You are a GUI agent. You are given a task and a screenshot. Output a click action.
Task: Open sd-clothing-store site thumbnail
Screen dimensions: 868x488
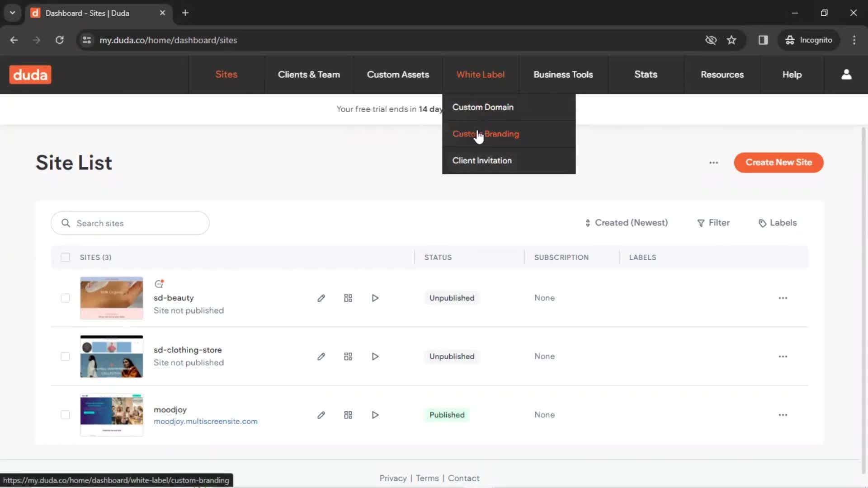(112, 357)
